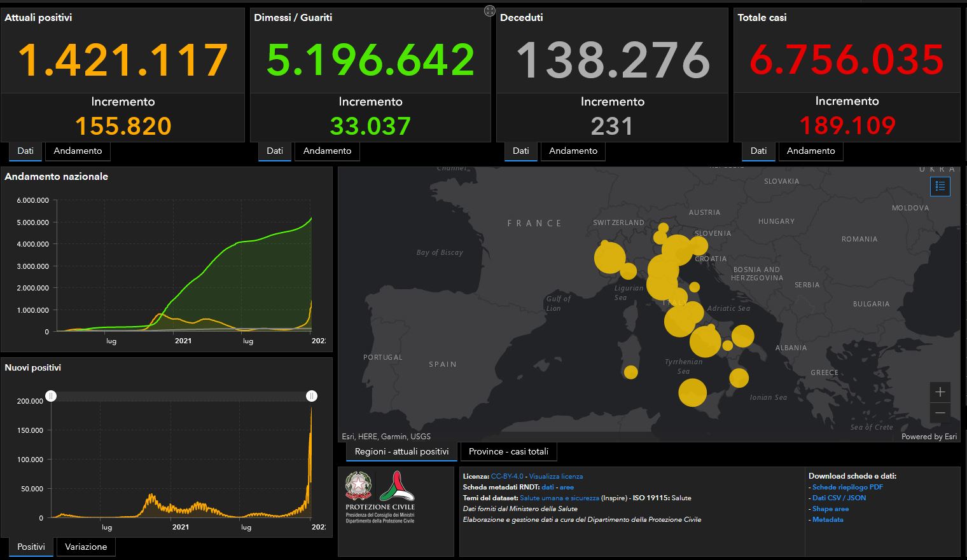Click the Sicily yellow bubble on map
967x560 pixels.
click(x=692, y=392)
